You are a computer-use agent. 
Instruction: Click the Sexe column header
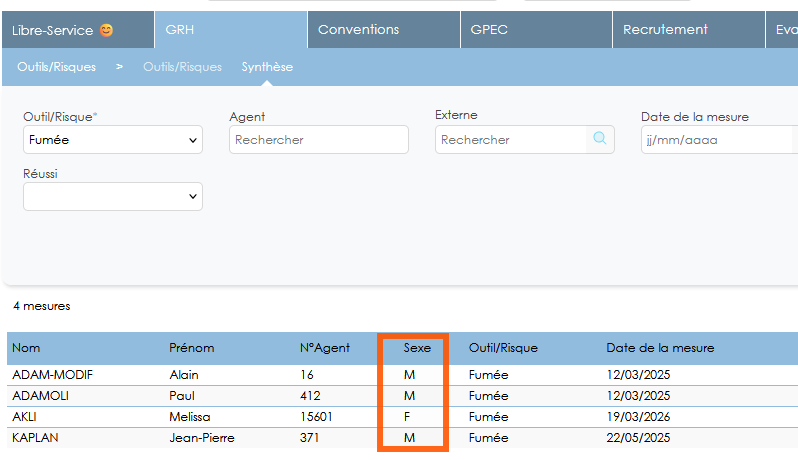(x=417, y=348)
